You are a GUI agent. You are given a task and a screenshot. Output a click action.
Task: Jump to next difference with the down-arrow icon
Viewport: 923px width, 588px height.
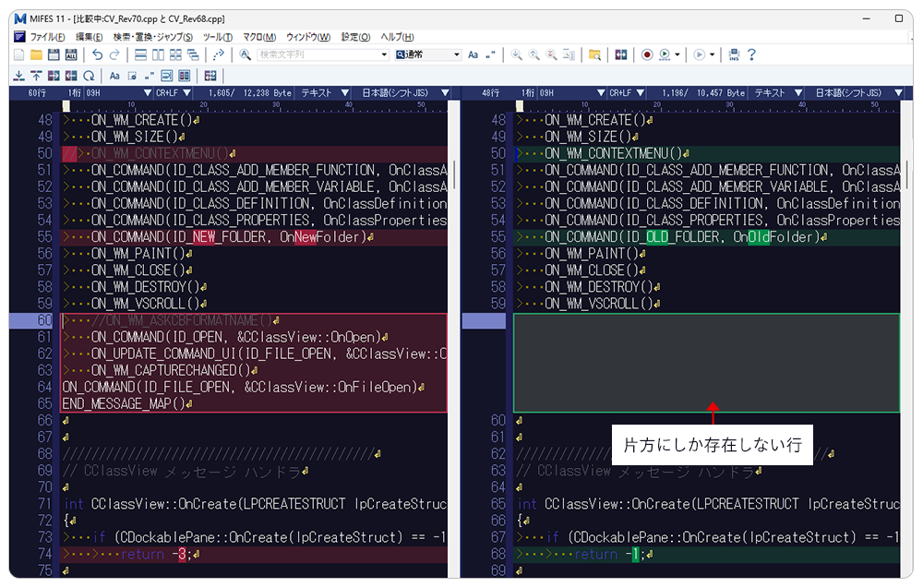click(19, 76)
